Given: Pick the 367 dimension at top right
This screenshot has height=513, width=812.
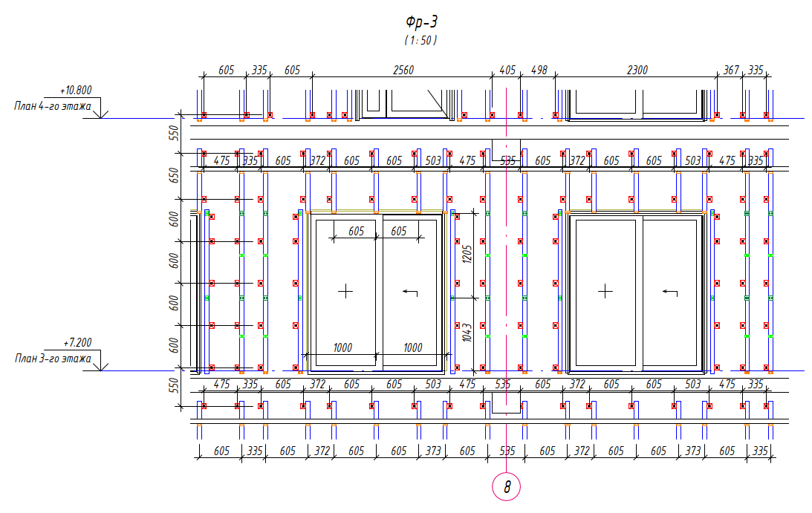Looking at the screenshot, I should point(731,70).
